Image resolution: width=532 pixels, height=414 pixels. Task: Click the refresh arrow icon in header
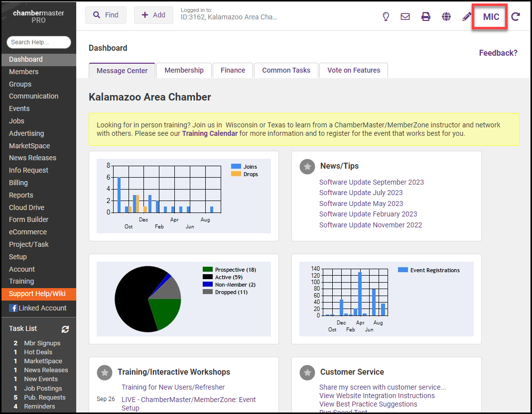(516, 16)
